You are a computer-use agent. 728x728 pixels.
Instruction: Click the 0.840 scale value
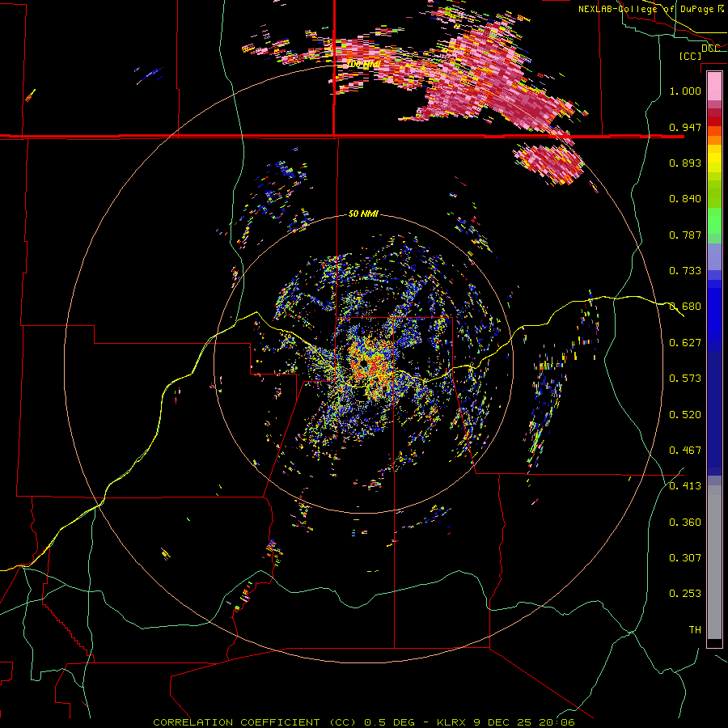(x=685, y=199)
